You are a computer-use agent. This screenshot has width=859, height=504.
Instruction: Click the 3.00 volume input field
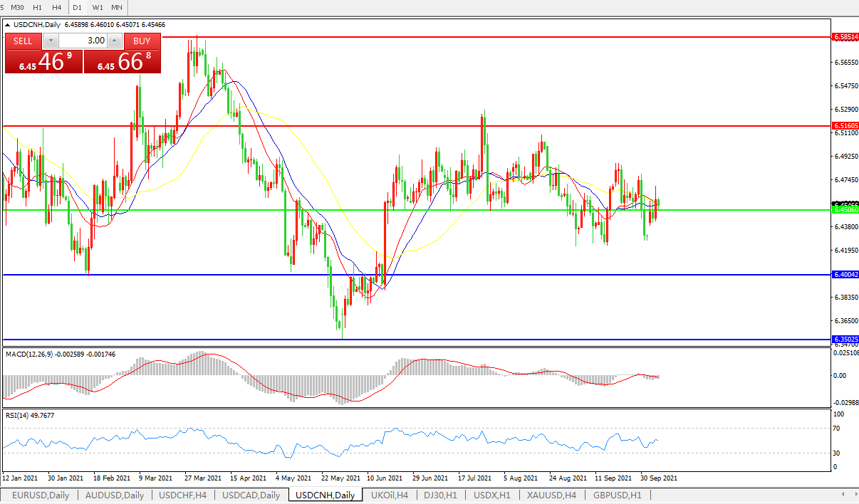[x=83, y=41]
